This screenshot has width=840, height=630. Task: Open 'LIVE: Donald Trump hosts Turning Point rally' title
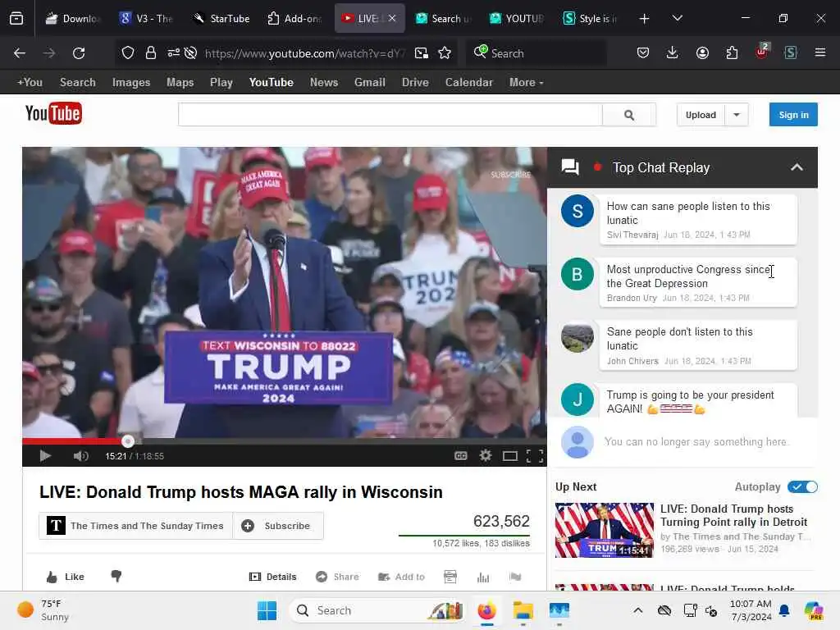[x=733, y=515]
